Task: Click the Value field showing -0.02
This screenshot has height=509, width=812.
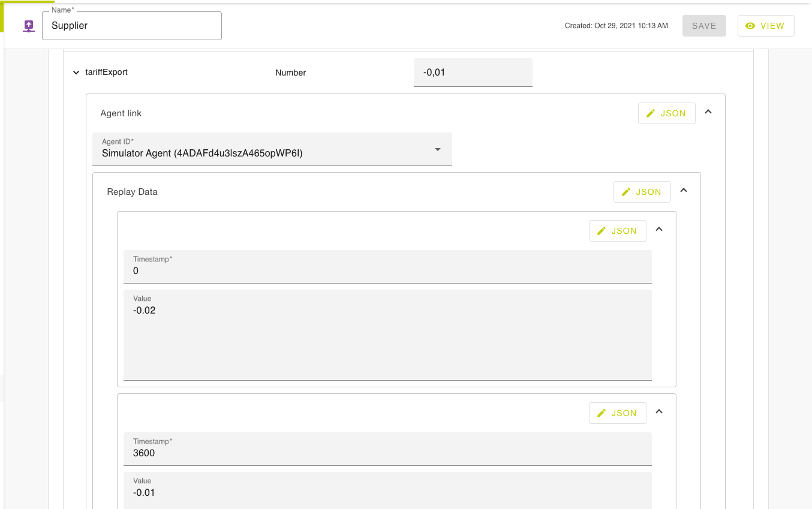Action: 387,336
